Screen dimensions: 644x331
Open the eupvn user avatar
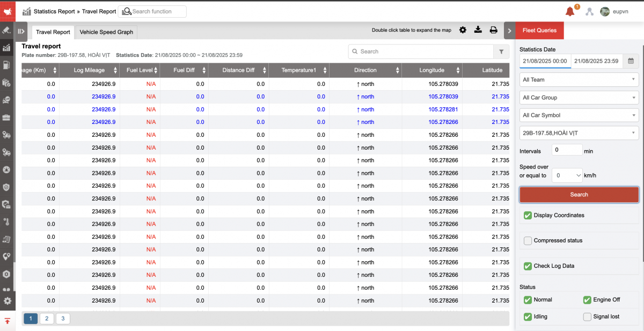[x=605, y=11]
